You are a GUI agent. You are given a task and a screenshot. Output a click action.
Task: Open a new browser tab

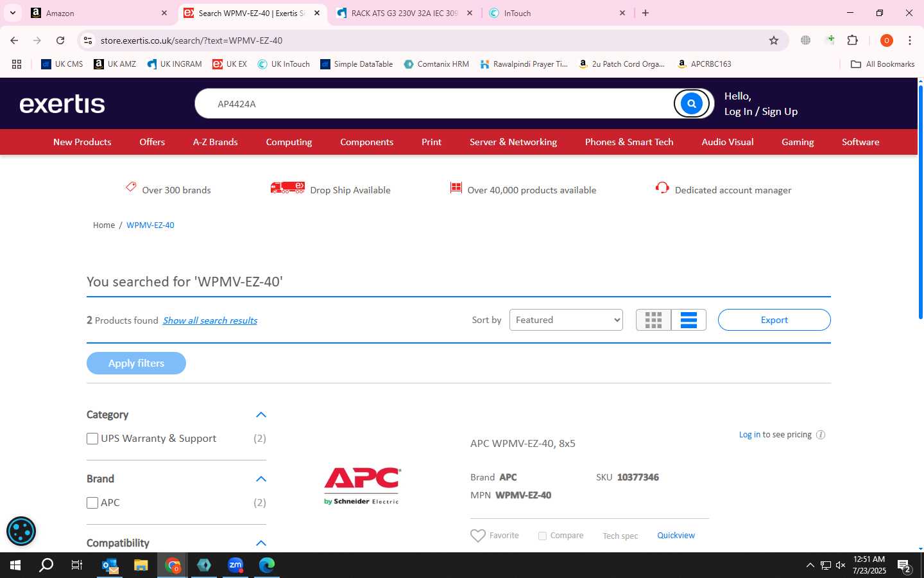(x=646, y=13)
